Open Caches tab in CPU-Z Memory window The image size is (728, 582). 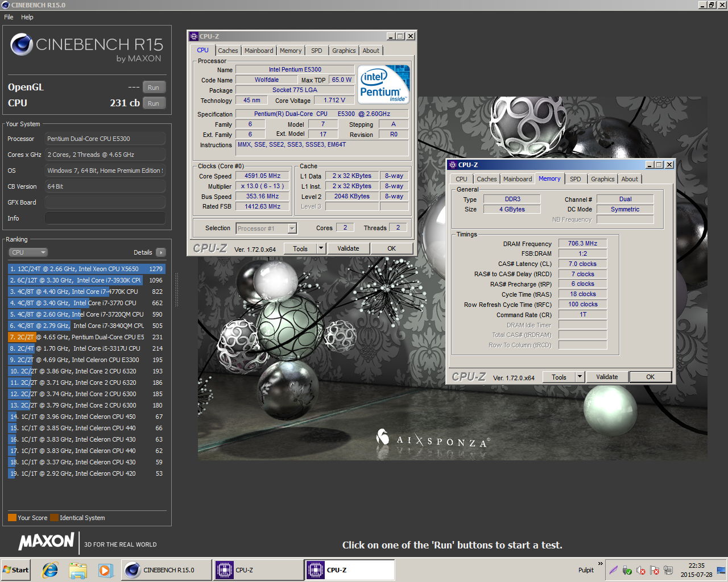[x=487, y=179]
